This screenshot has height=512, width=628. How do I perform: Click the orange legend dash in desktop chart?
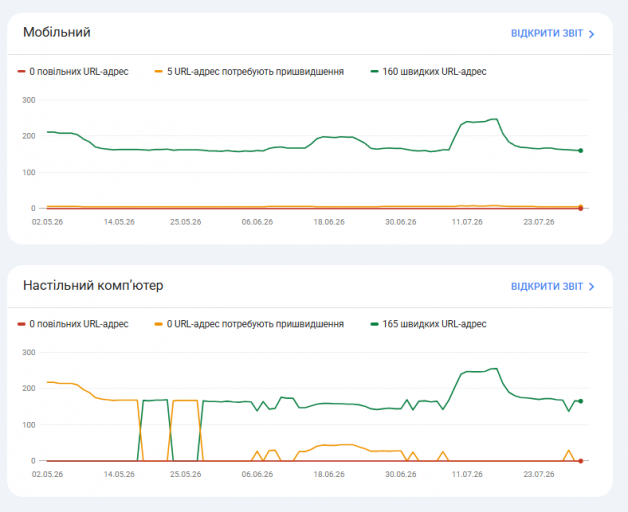tap(159, 324)
